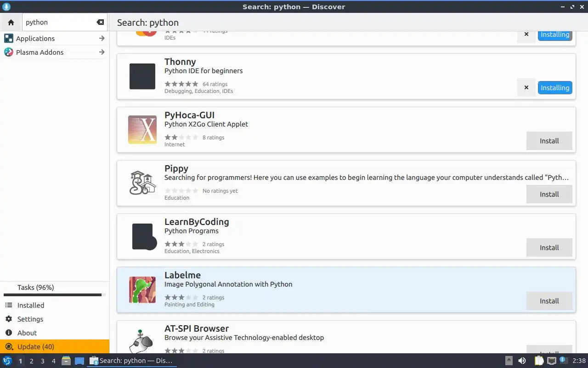This screenshot has height=368, width=588.
Task: Open the Applications category
Action: click(x=55, y=38)
